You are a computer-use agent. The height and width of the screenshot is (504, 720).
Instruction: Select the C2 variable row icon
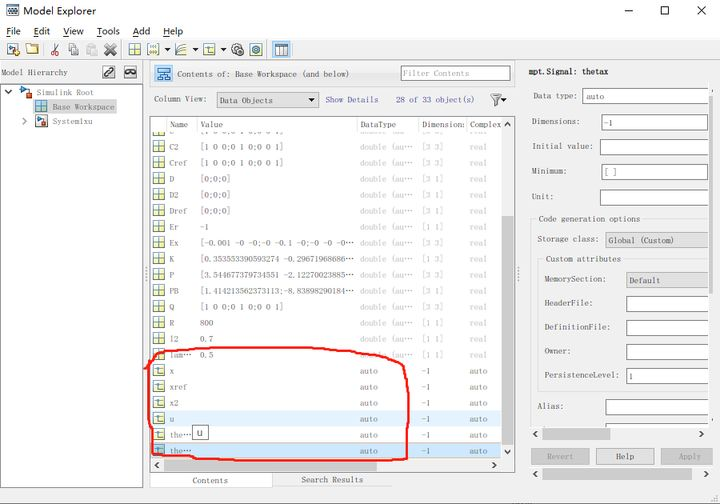click(x=159, y=146)
